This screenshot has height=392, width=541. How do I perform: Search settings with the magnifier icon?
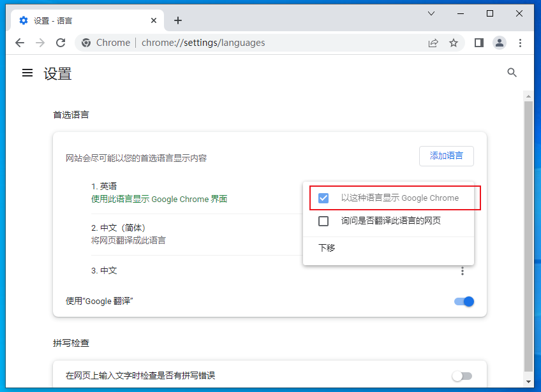point(512,73)
